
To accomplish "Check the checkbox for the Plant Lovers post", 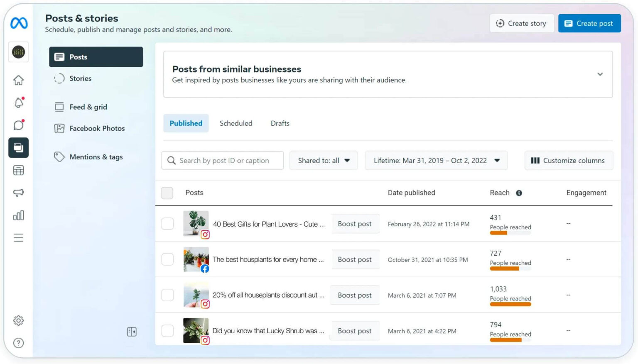I will (167, 223).
